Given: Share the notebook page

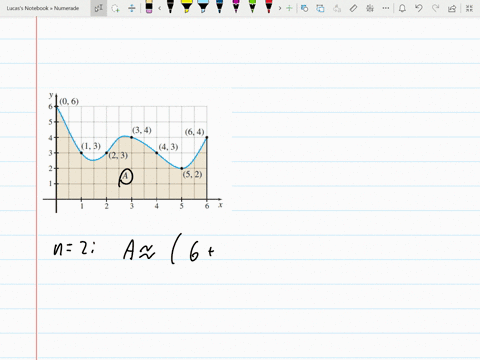Looking at the screenshot, I should point(452,8).
